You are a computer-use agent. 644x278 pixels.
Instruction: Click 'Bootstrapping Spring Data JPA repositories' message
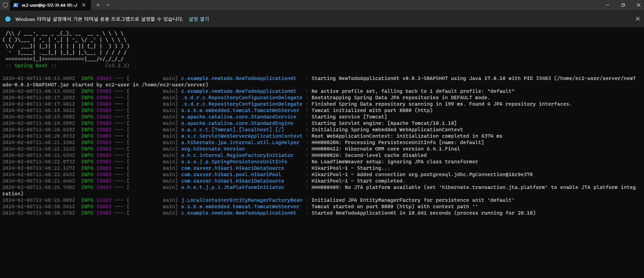[x=401, y=98]
